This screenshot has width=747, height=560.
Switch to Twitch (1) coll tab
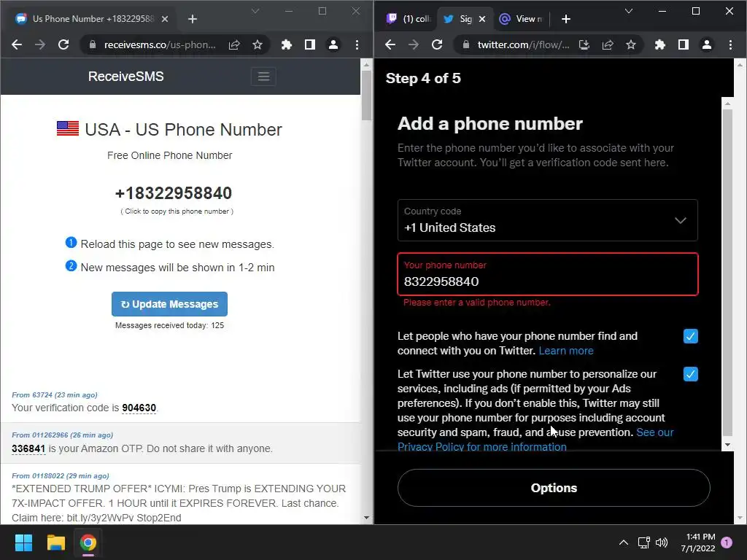[409, 19]
